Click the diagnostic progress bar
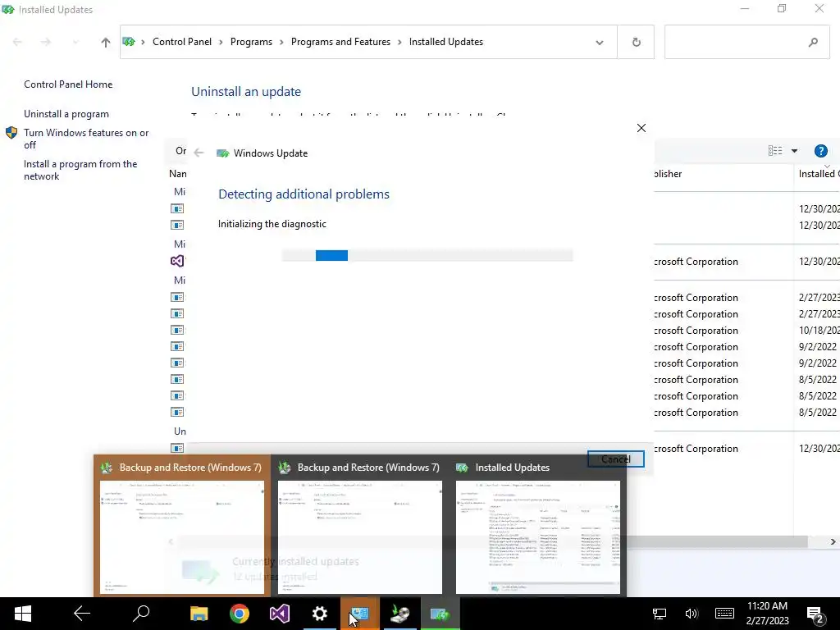The height and width of the screenshot is (630, 840). [x=427, y=256]
